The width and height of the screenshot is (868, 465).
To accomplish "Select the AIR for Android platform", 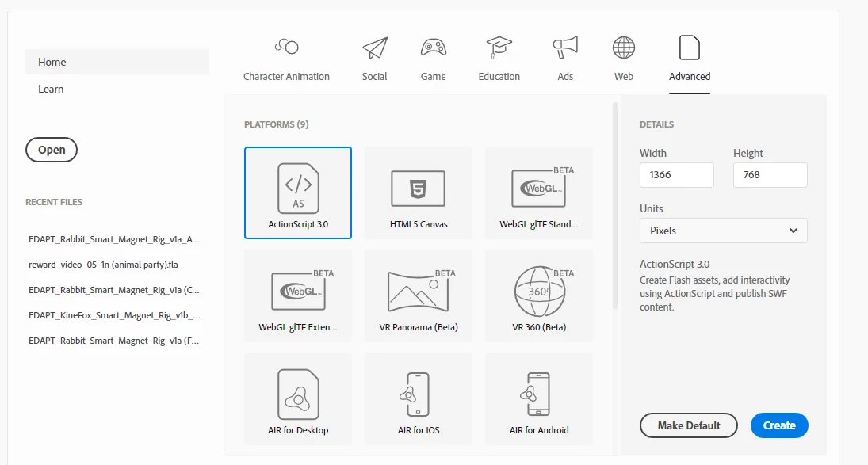I will (538, 398).
